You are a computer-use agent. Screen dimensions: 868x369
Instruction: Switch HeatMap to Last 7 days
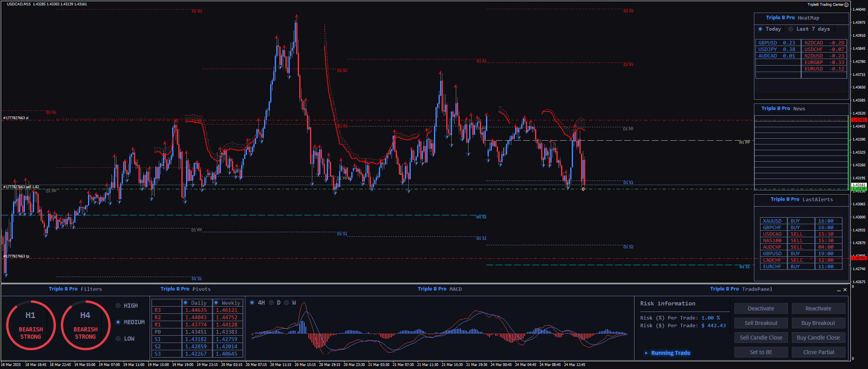[791, 29]
